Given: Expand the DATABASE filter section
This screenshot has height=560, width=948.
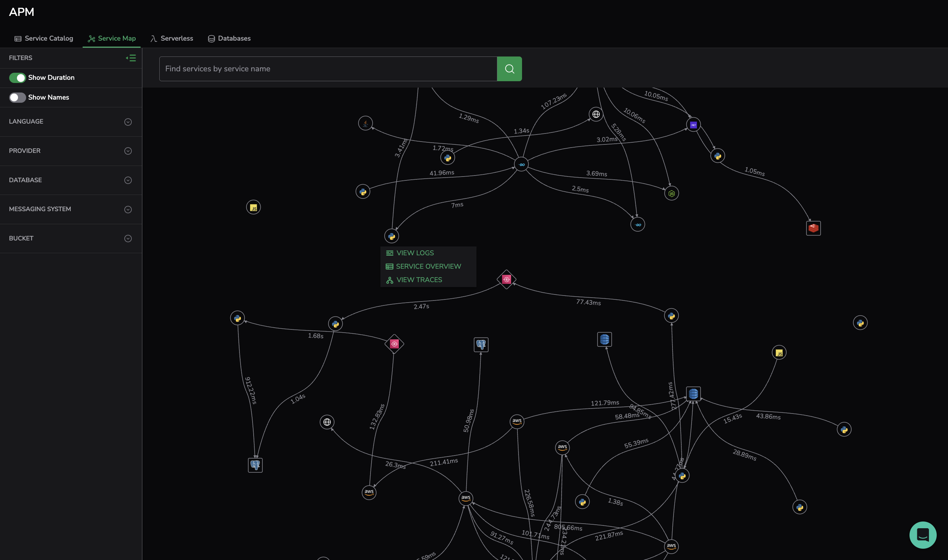Looking at the screenshot, I should pos(128,180).
